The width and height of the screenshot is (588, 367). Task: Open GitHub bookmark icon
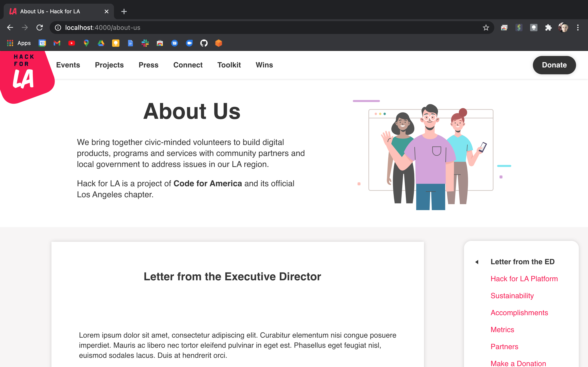[204, 43]
